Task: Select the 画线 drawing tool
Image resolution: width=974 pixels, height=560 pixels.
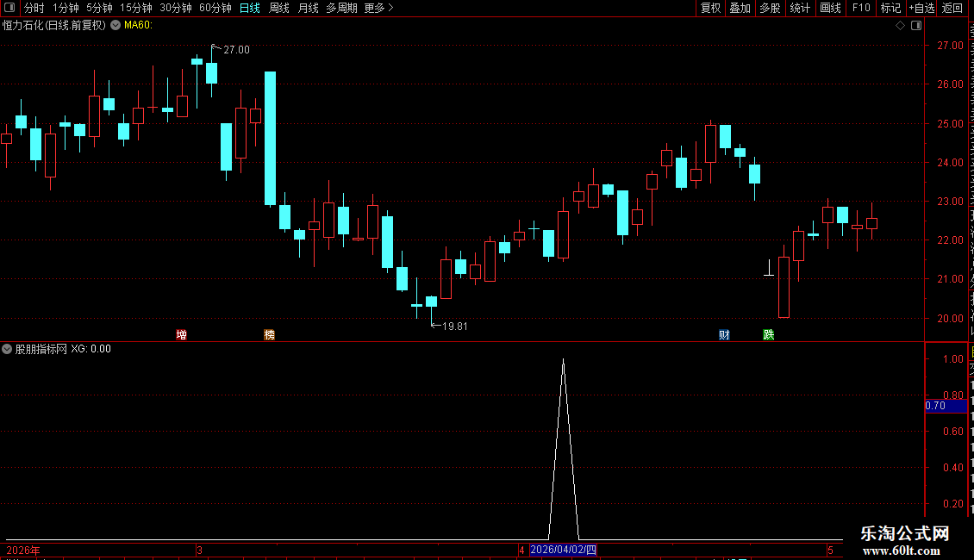Action: [x=831, y=8]
